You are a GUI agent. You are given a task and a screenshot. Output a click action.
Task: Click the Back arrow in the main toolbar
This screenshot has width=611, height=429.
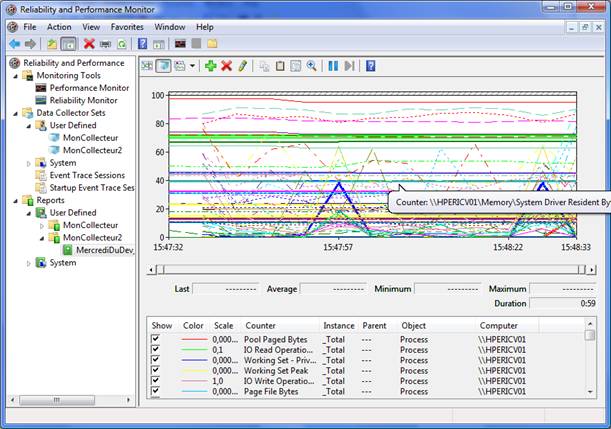15,44
